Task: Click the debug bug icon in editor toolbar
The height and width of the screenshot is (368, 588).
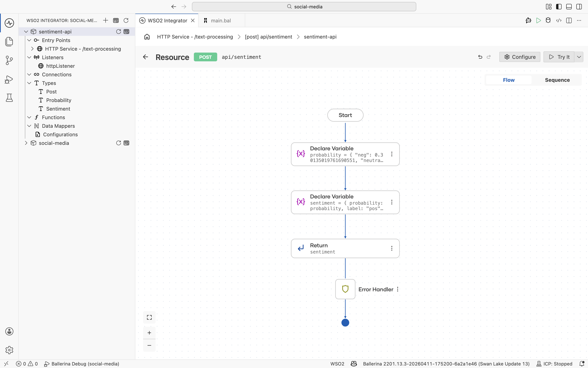Action: tap(548, 20)
